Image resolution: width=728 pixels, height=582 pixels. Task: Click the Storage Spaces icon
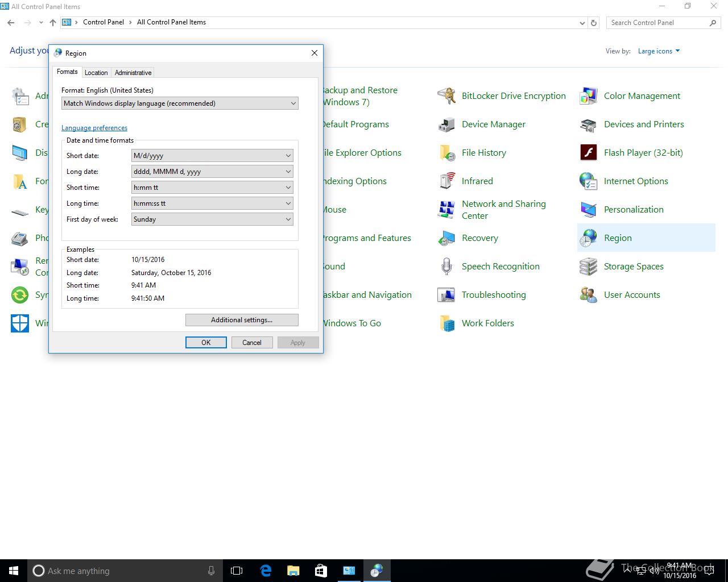pos(588,267)
